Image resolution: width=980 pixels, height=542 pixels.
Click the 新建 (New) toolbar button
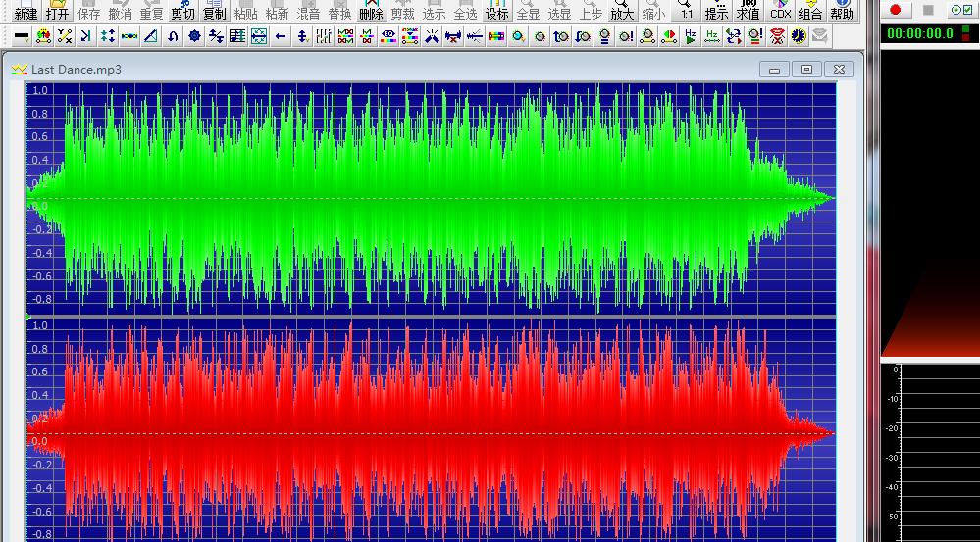click(x=26, y=12)
